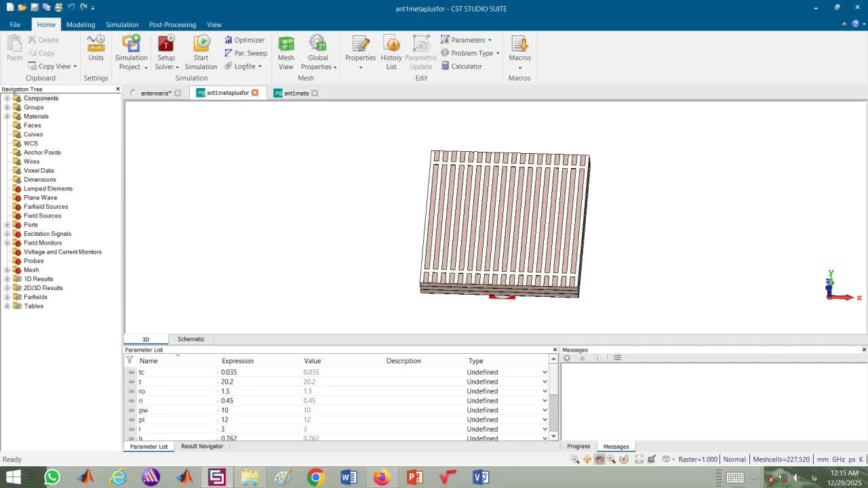Expand the Materials folder in Navigation Tree
The height and width of the screenshot is (488, 868).
(7, 117)
